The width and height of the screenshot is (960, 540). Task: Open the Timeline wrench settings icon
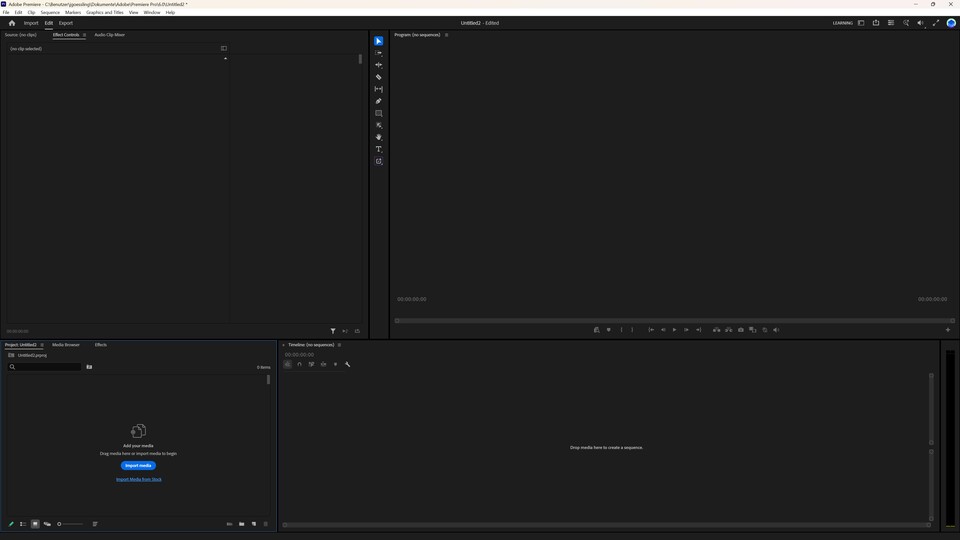(348, 364)
